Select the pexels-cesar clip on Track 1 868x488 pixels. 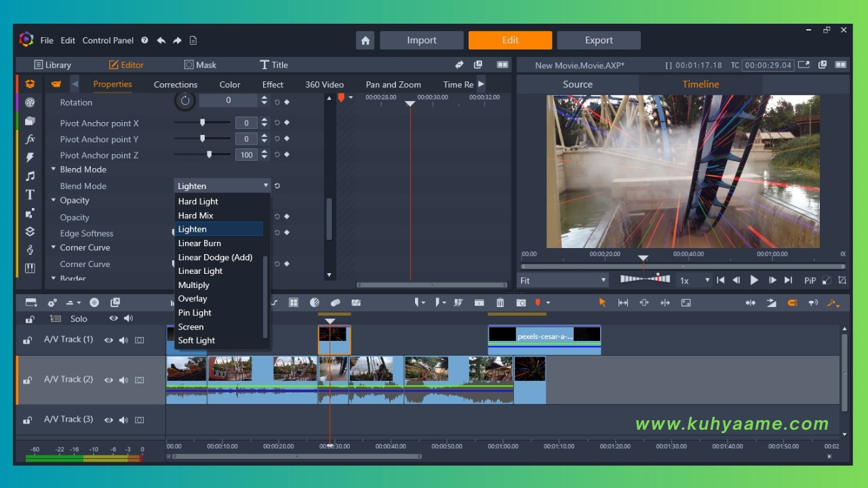[545, 340]
